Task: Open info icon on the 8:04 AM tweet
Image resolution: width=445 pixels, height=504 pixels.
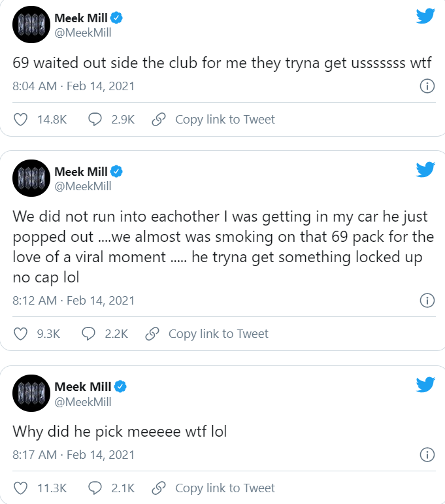Action: coord(427,86)
